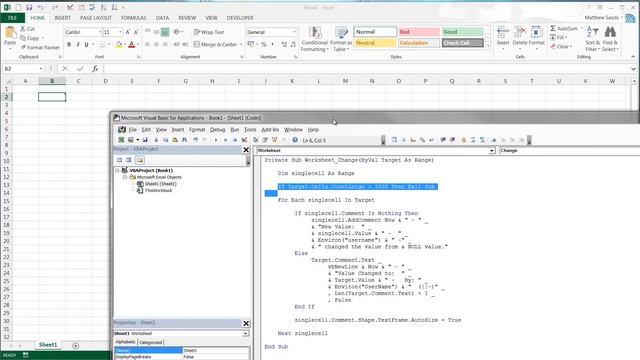Screen dimensions: 640x360
Task: Apply the Bad cell style
Action: click(x=419, y=32)
